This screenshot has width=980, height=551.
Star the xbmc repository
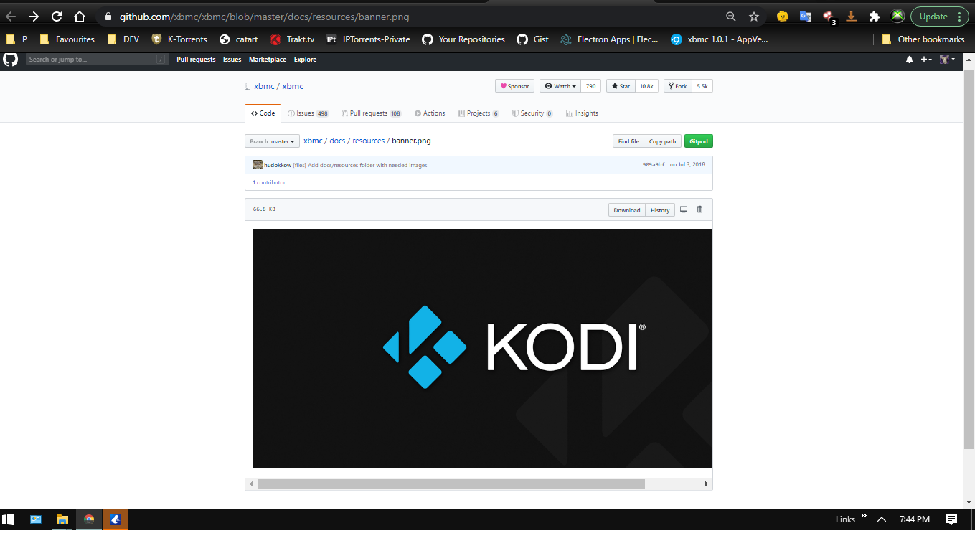click(x=621, y=86)
